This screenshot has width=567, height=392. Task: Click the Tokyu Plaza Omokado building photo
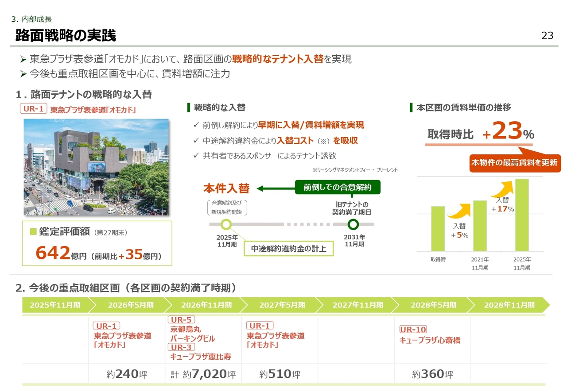96,167
